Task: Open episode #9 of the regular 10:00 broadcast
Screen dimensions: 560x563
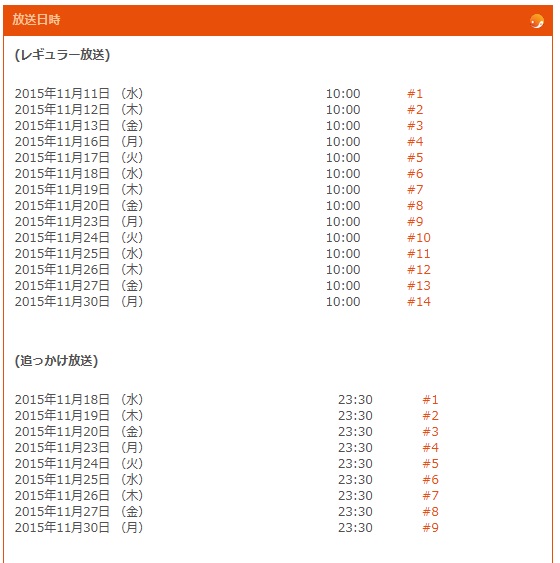Action: (415, 222)
